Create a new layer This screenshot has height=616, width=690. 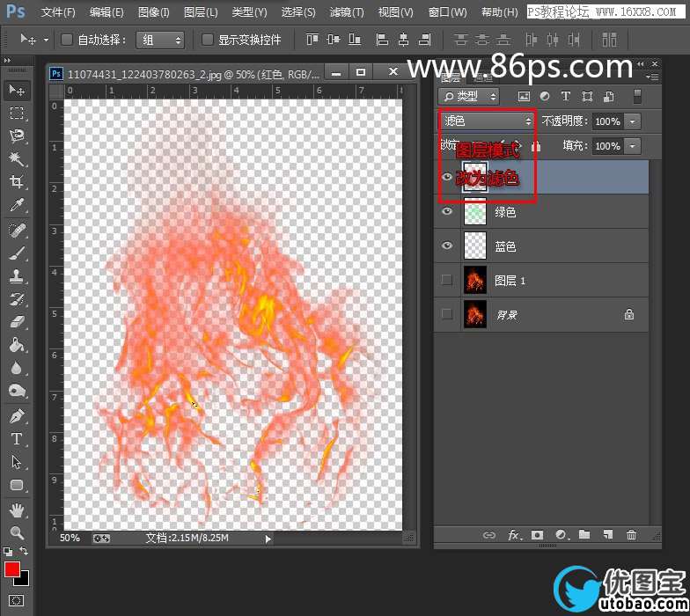(607, 535)
